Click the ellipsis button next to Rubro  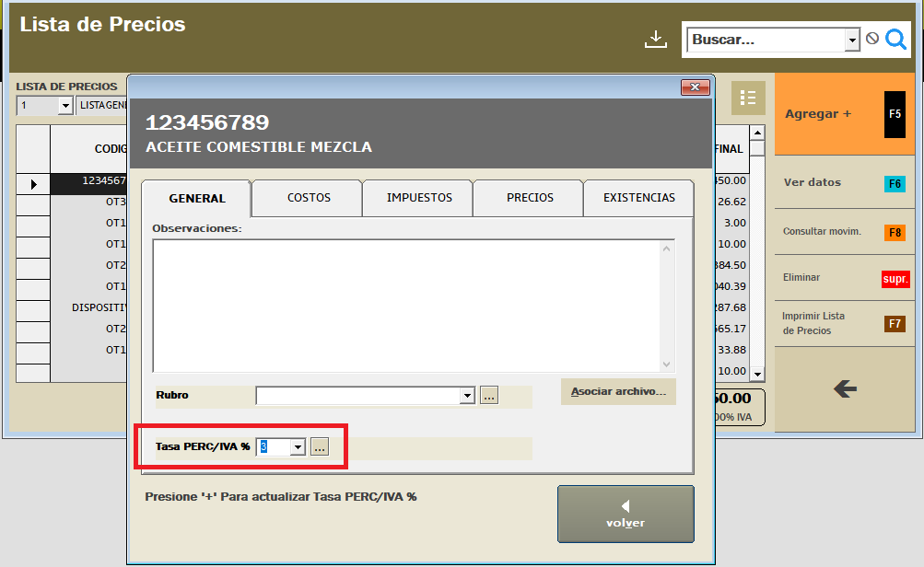pyautogui.click(x=488, y=395)
